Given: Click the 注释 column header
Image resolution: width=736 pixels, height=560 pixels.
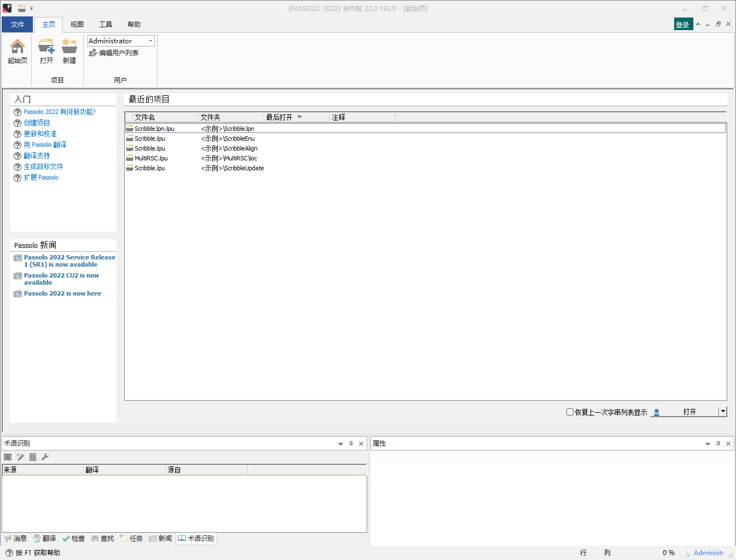Looking at the screenshot, I should [362, 117].
